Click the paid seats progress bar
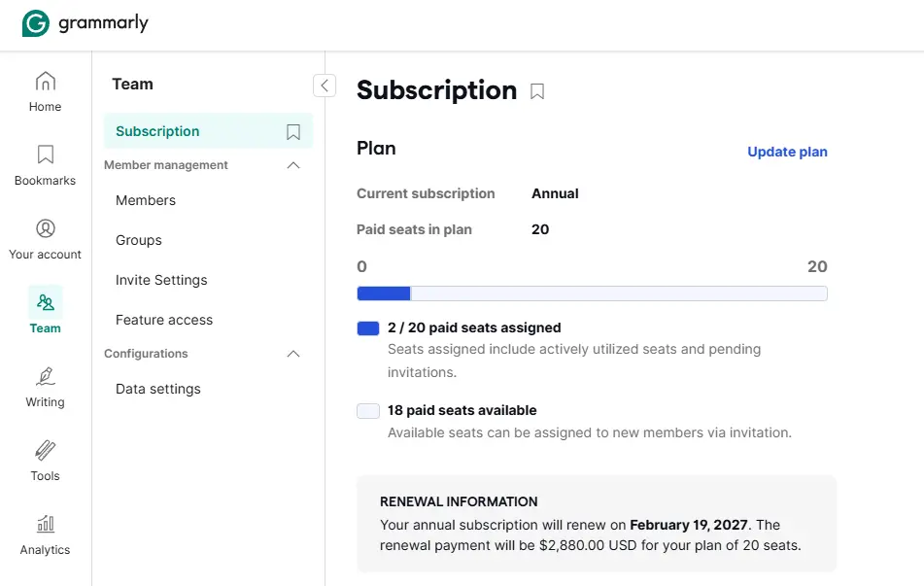The height and width of the screenshot is (586, 924). 592,293
